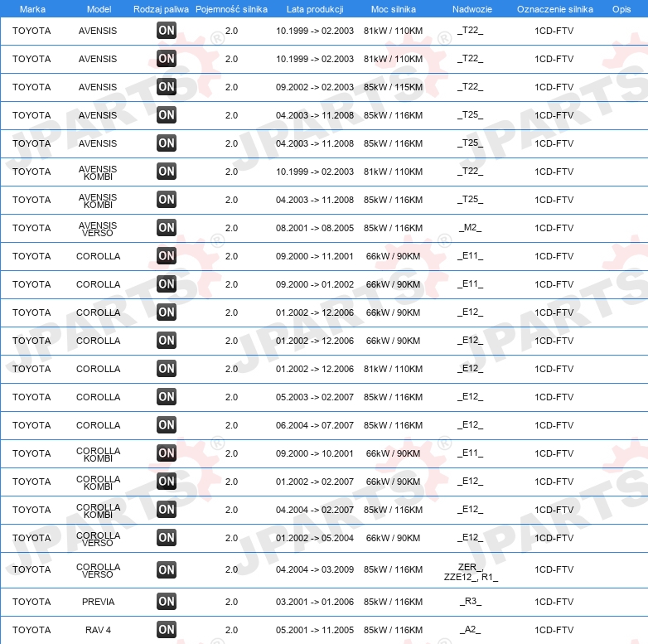This screenshot has width=648, height=644.
Task: Click the Marka column header
Action: [32, 9]
